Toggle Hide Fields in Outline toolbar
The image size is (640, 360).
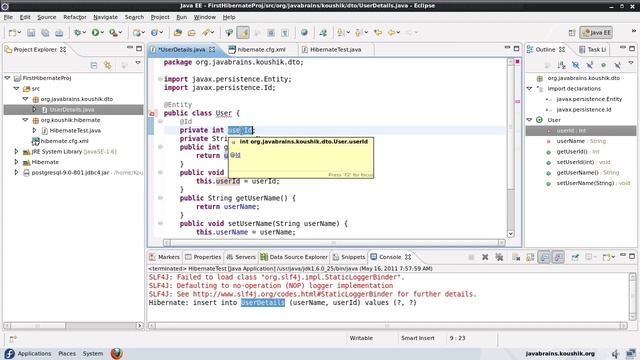pyautogui.click(x=576, y=65)
